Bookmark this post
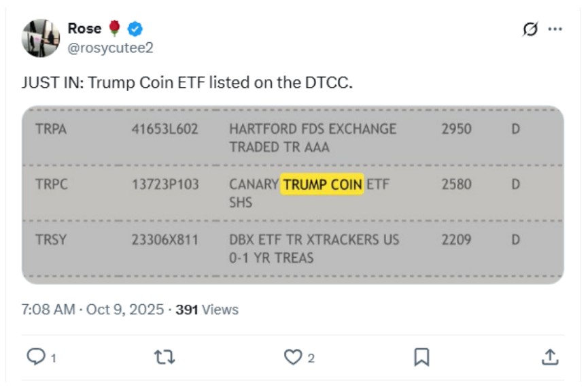Screen dimensions: 588x387 click(x=421, y=356)
